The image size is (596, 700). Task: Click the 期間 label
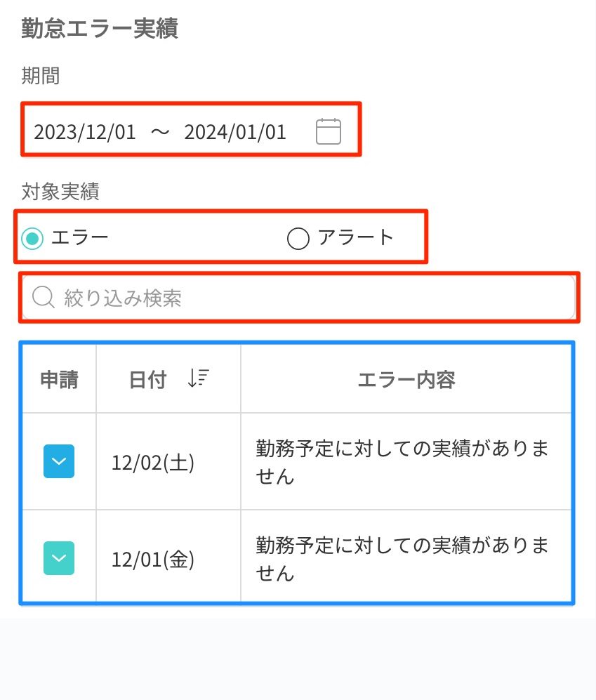pos(40,76)
